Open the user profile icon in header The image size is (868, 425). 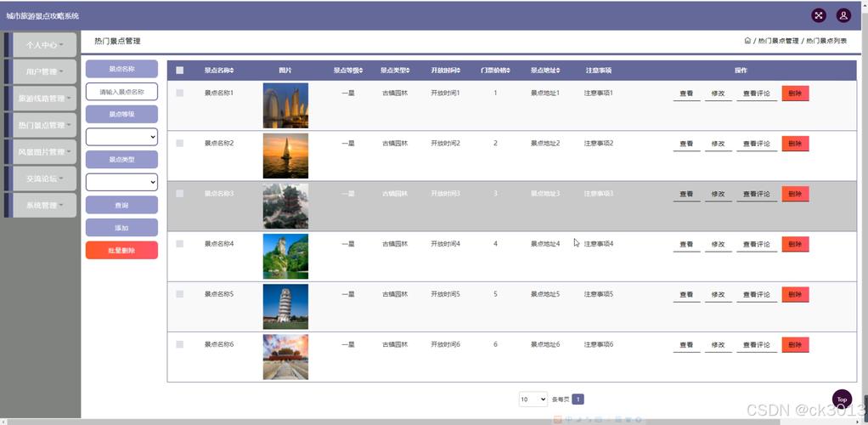[x=843, y=15]
